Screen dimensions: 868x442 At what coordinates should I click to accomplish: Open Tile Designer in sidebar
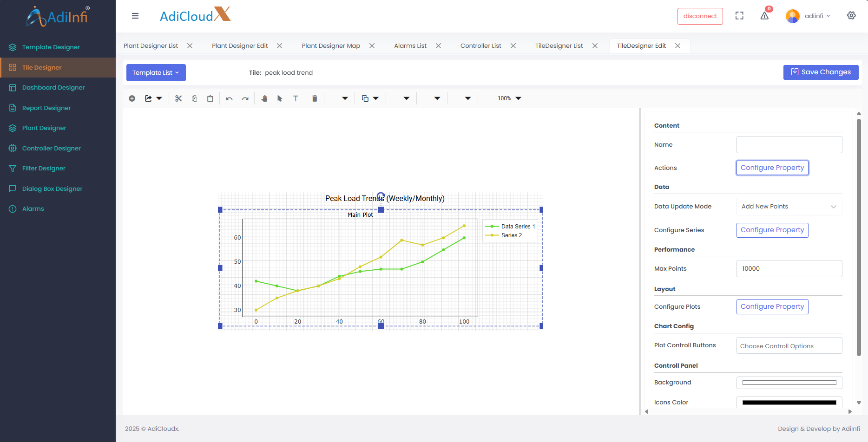coord(58,67)
